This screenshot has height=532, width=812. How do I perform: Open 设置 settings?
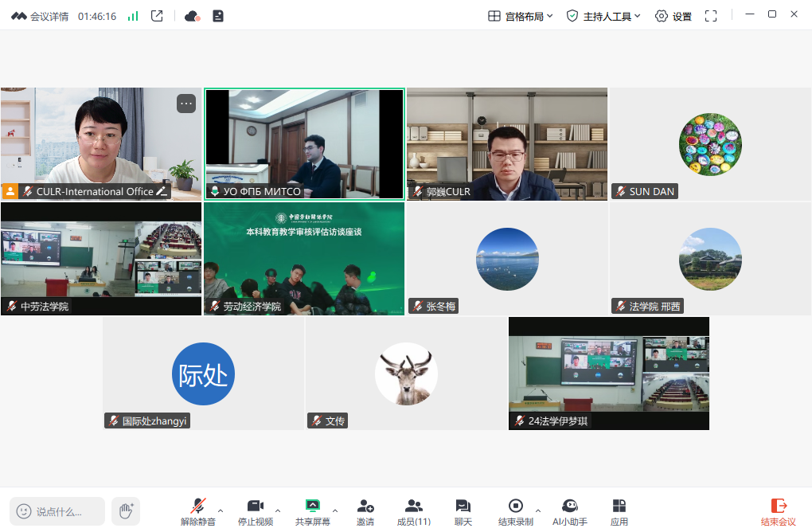pyautogui.click(x=673, y=16)
